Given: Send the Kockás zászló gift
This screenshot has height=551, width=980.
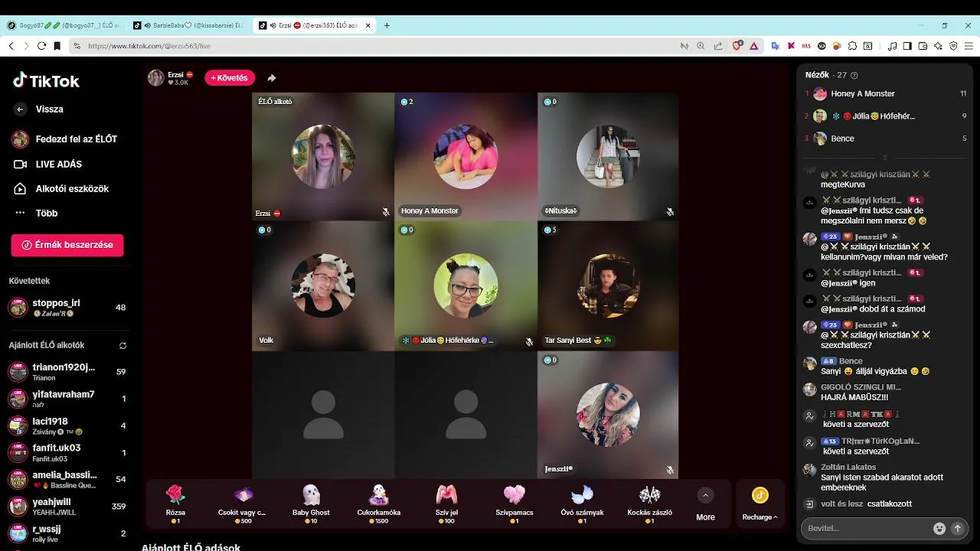Looking at the screenshot, I should tap(649, 504).
